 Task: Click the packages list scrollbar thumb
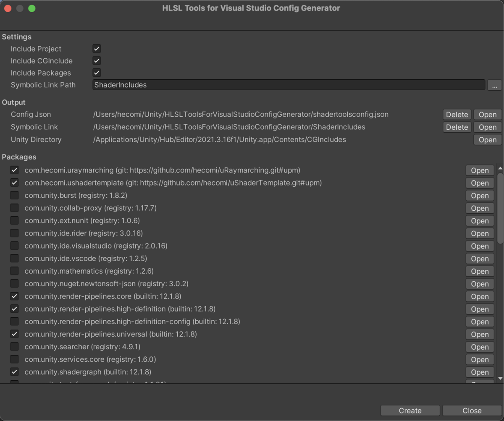pos(500,208)
